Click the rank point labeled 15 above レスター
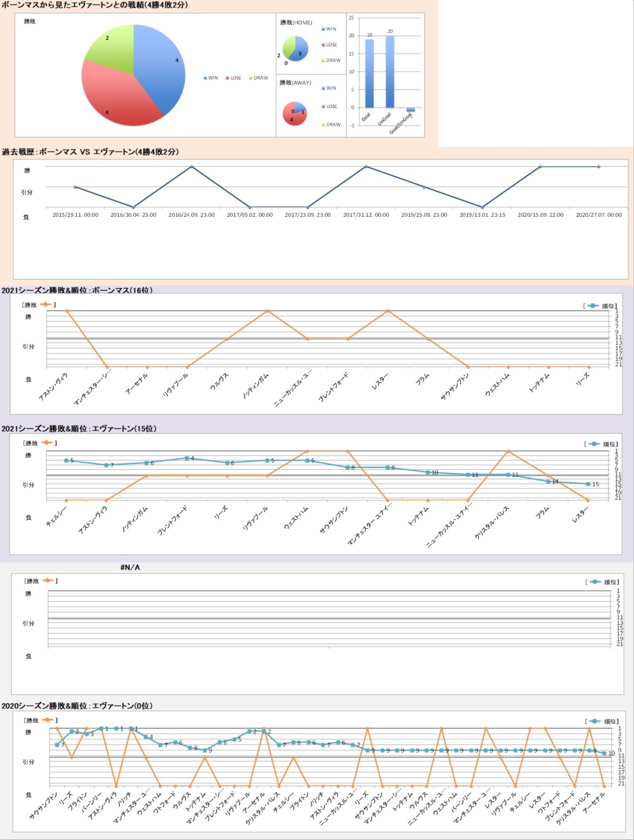Image resolution: width=634 pixels, height=840 pixels. pos(588,484)
